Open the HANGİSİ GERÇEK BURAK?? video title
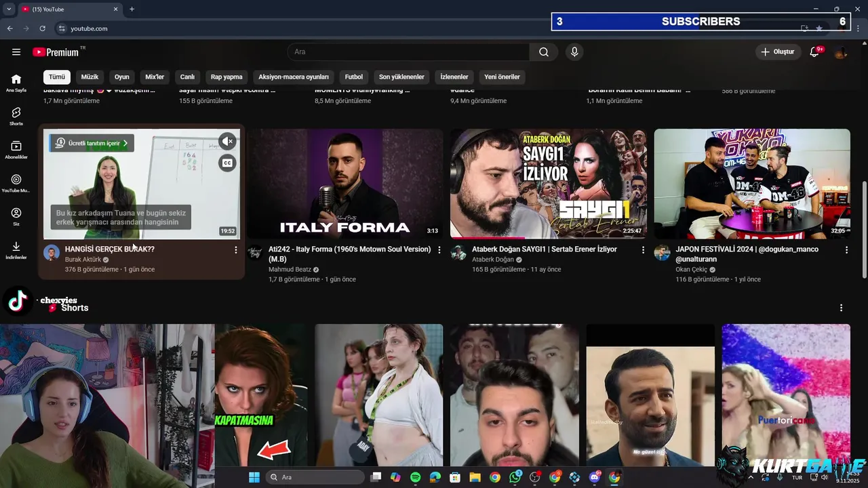Viewport: 868px width, 488px height. tap(110, 249)
